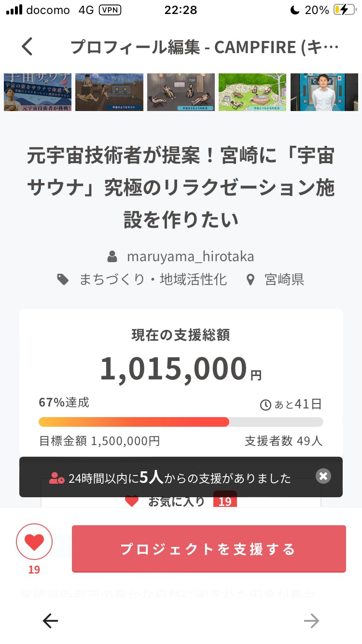362x644 pixels.
Task: Tap the map pin icon beside 宮崎県
Action: tap(250, 280)
